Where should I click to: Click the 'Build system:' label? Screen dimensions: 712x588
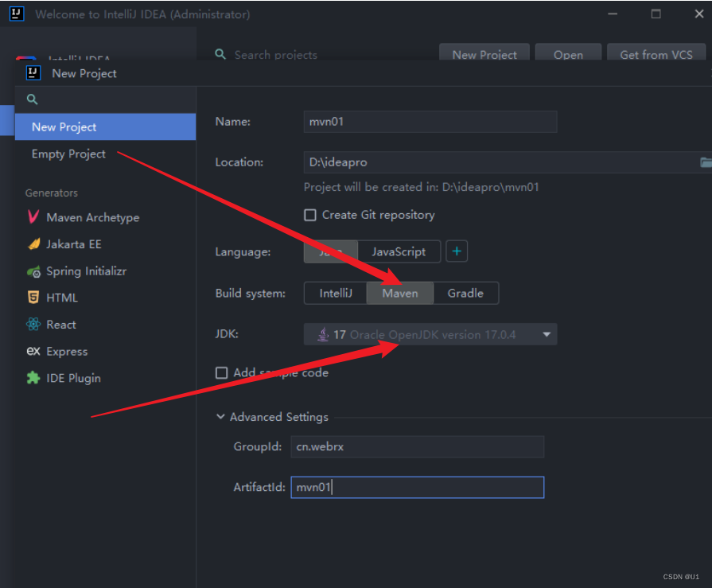pos(251,294)
